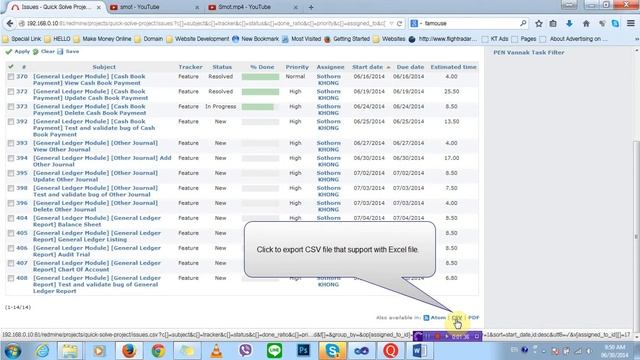Image resolution: width=640 pixels, height=360 pixels.
Task: Click the % Done bar of issue 392
Action: click(260, 122)
